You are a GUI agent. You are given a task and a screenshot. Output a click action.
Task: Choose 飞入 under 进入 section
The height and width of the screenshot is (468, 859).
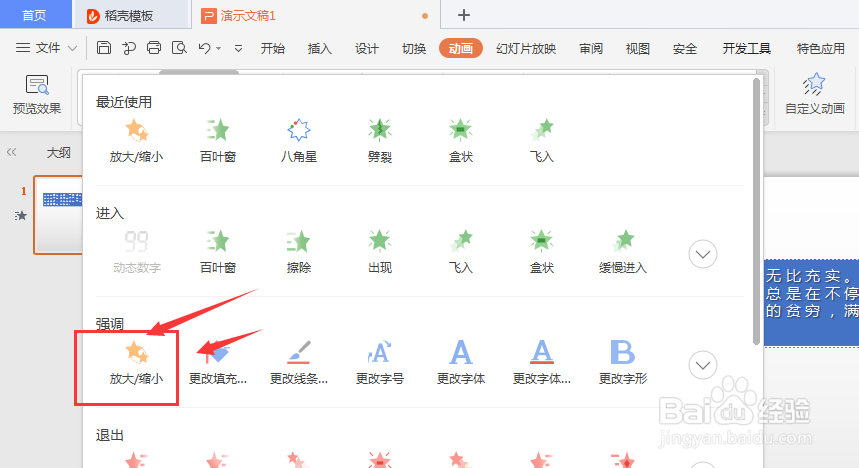click(461, 252)
